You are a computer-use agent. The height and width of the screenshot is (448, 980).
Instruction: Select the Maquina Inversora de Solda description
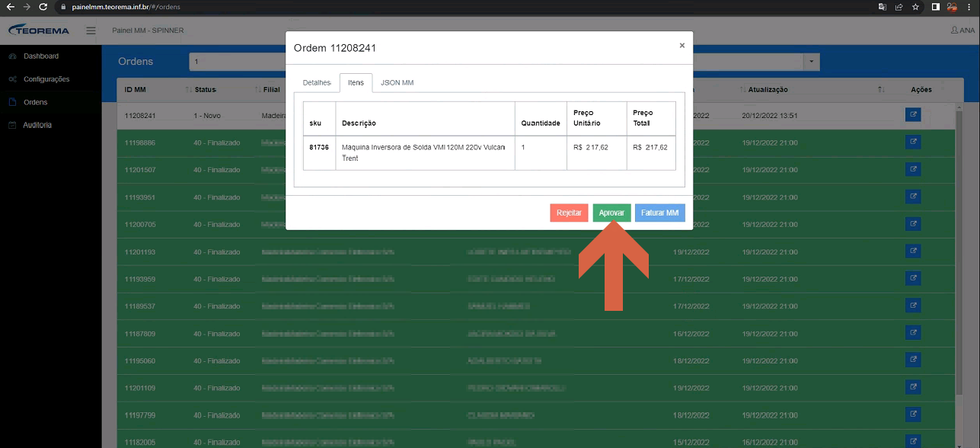pos(423,152)
